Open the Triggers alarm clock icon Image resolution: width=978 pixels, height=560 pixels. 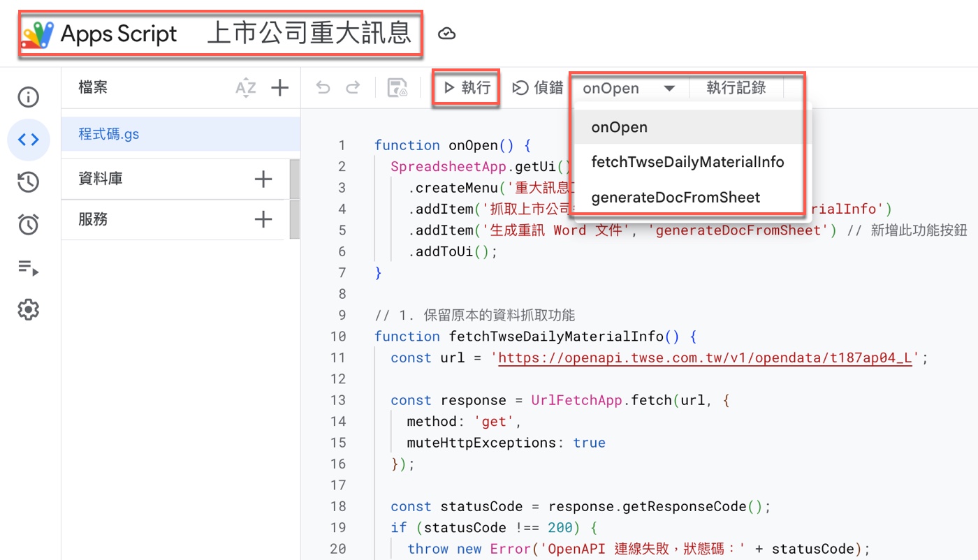(x=28, y=224)
